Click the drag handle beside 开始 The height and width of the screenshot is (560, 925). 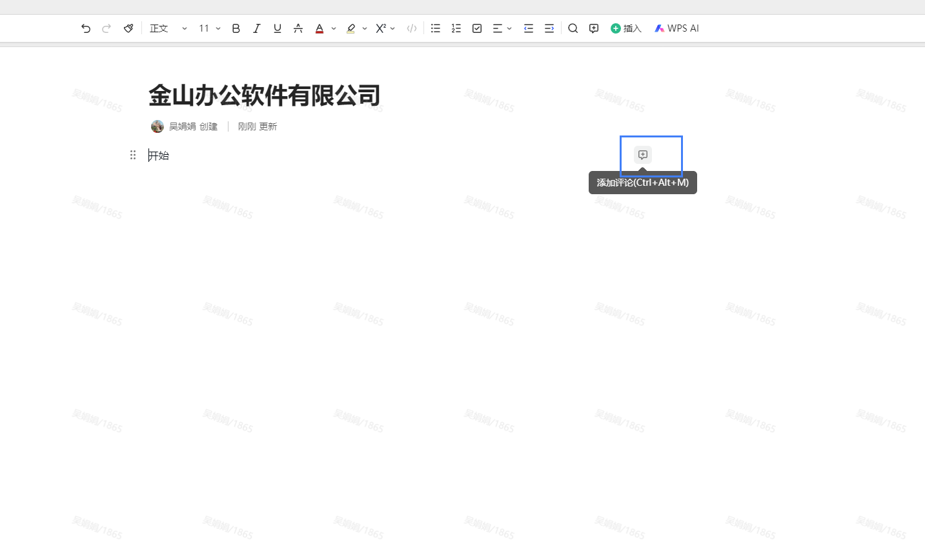(x=133, y=155)
